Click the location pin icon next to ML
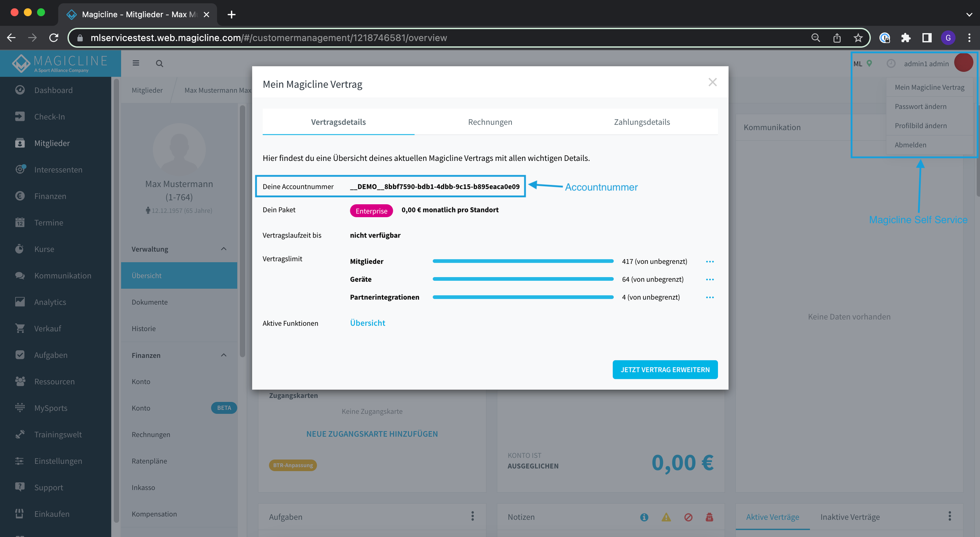The image size is (980, 537). (869, 64)
